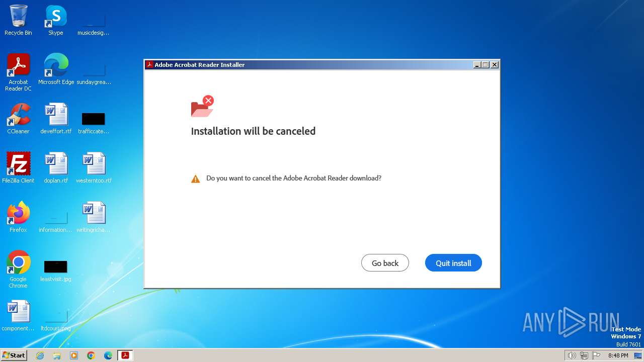644x362 pixels.
Task: Select the Google Chrome desktop shortcut
Action: 18,269
